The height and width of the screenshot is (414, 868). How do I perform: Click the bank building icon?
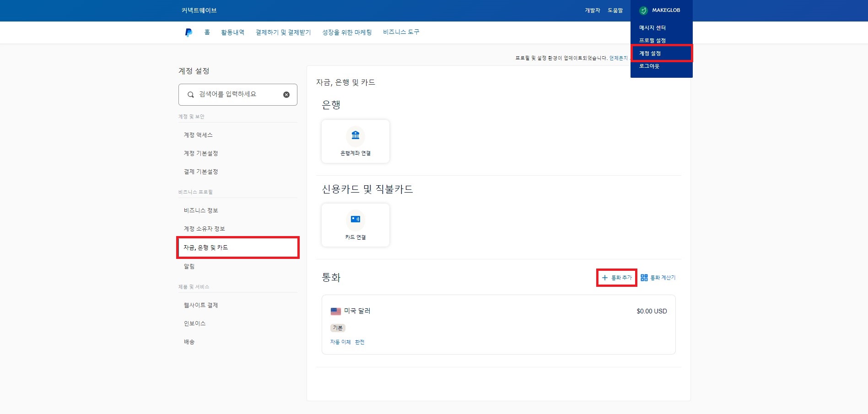356,135
